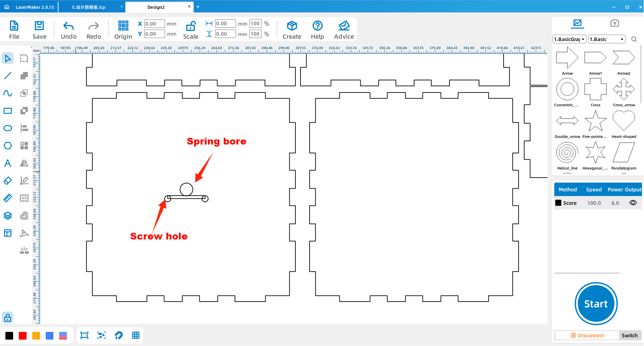Close the Design2 tab
The height and width of the screenshot is (346, 644).
click(189, 6)
